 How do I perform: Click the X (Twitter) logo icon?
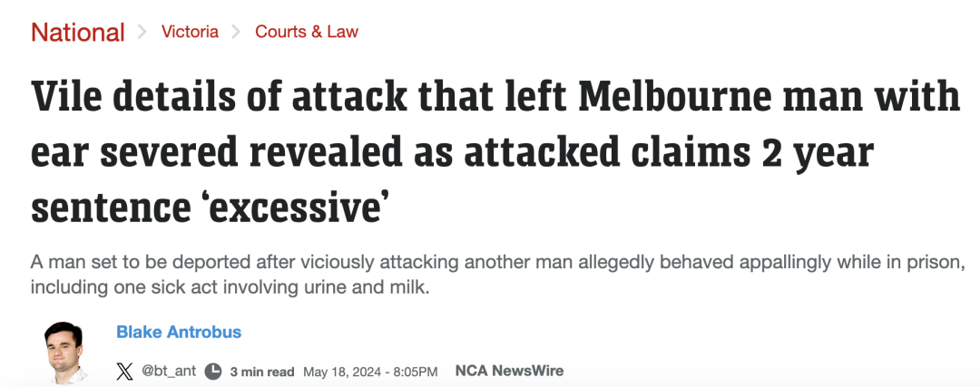pyautogui.click(x=124, y=372)
